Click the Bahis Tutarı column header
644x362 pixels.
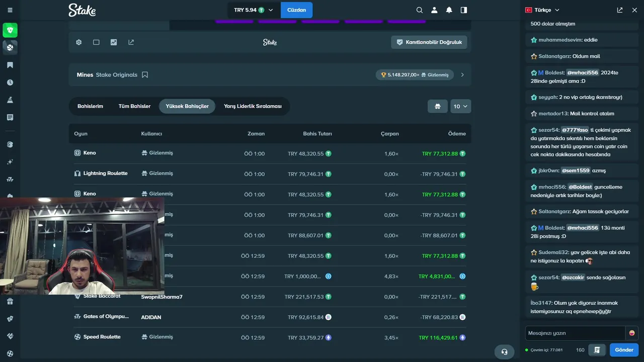tap(317, 134)
